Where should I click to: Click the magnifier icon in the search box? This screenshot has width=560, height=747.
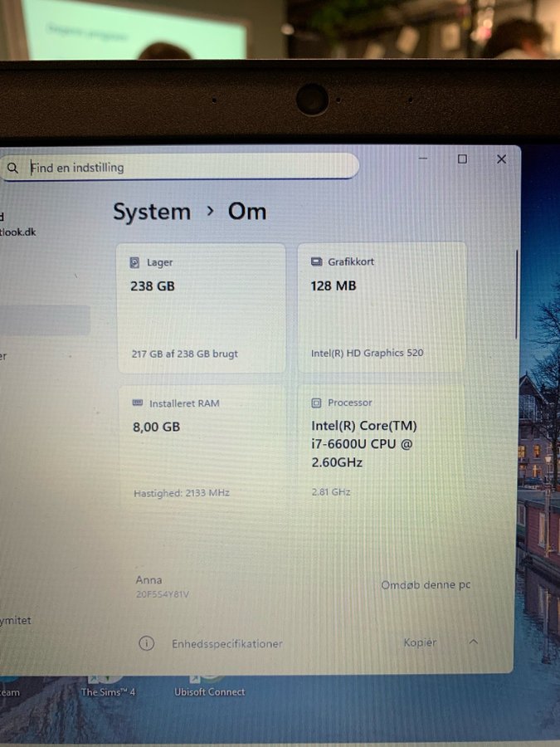(12, 168)
